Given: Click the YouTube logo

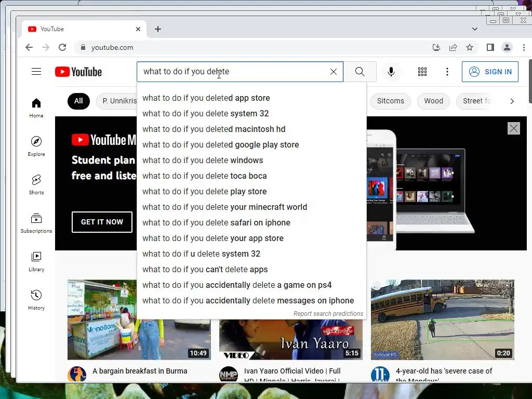Looking at the screenshot, I should pyautogui.click(x=78, y=72).
